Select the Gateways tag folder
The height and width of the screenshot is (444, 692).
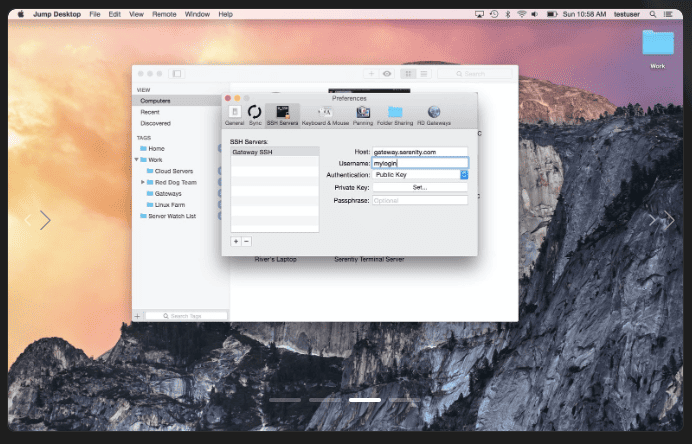coord(164,193)
